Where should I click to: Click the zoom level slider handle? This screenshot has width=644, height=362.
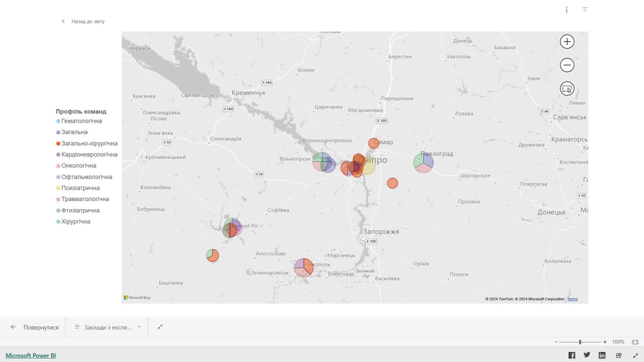pos(580,342)
